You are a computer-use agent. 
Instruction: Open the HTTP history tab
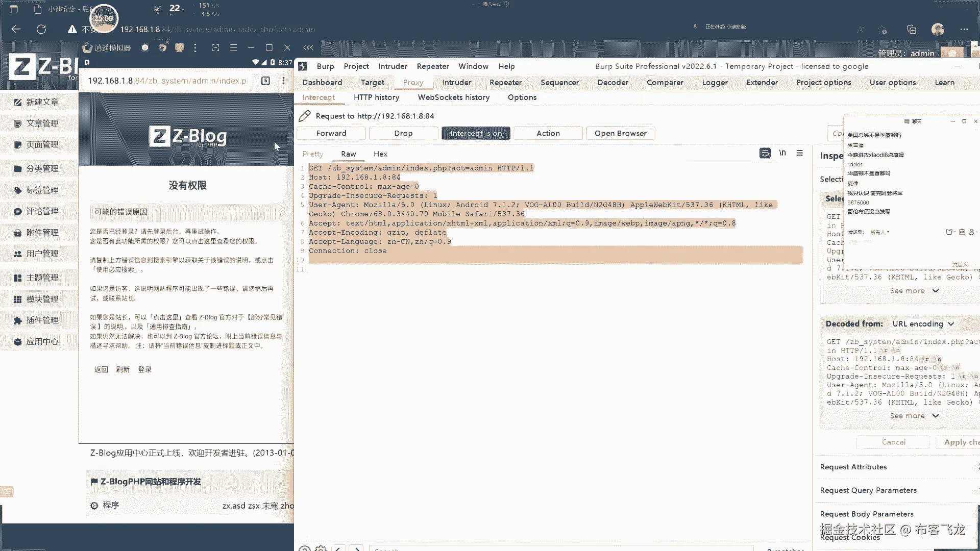click(x=376, y=97)
